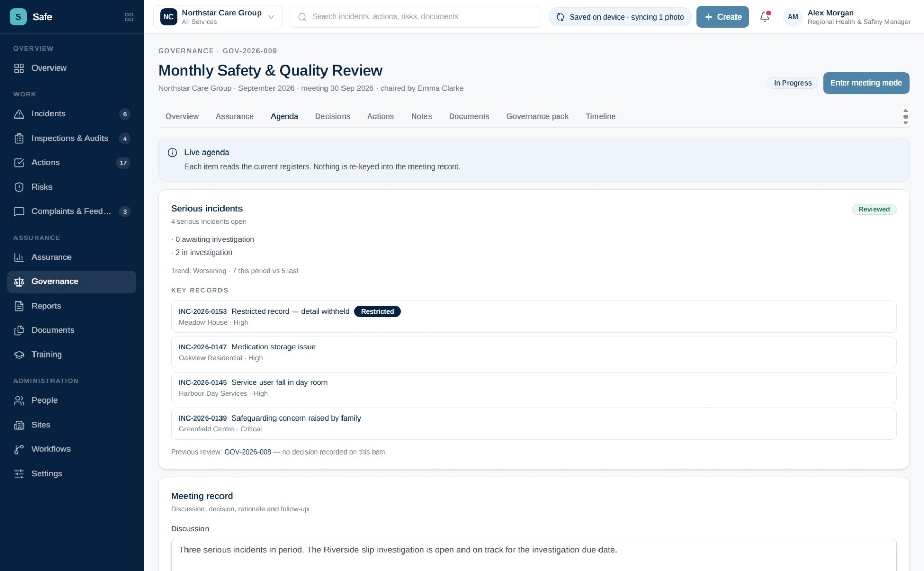Image resolution: width=924 pixels, height=571 pixels.
Task: Open incident INC-2026-0153 restricted record
Action: coord(534,316)
